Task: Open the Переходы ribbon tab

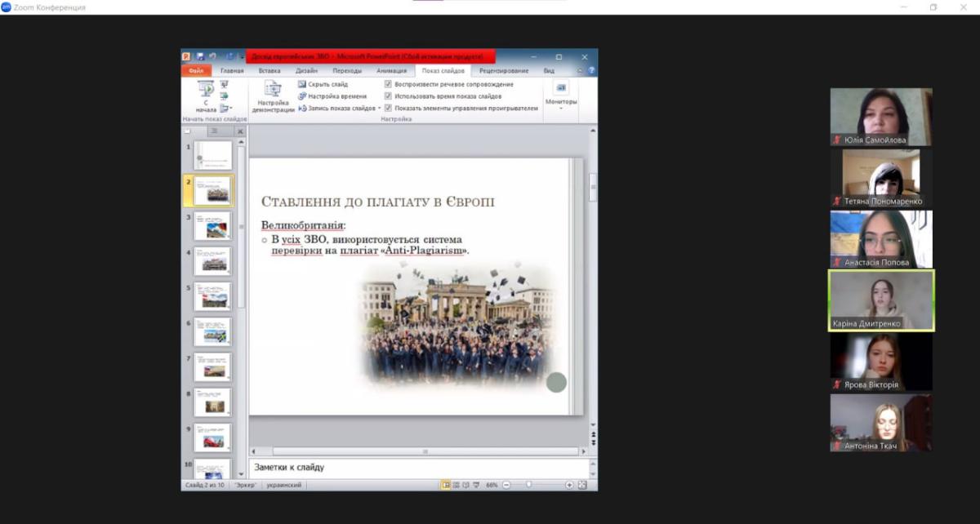Action: 347,71
